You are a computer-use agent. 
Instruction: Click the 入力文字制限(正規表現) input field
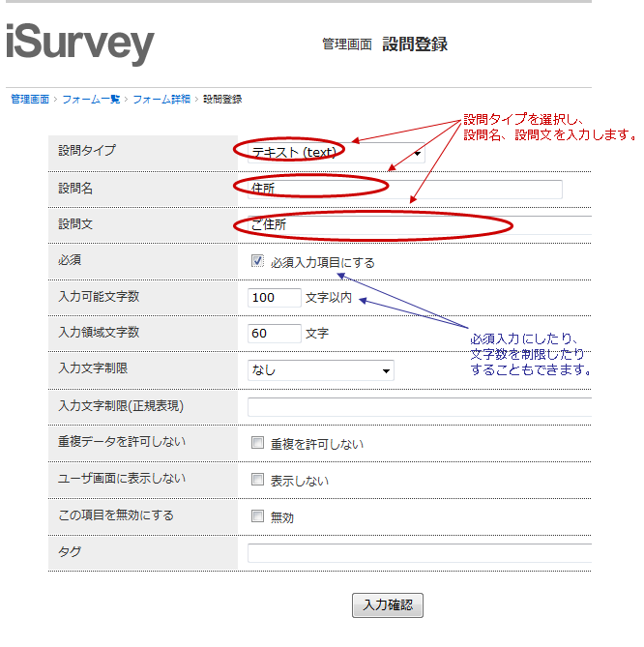tap(418, 406)
